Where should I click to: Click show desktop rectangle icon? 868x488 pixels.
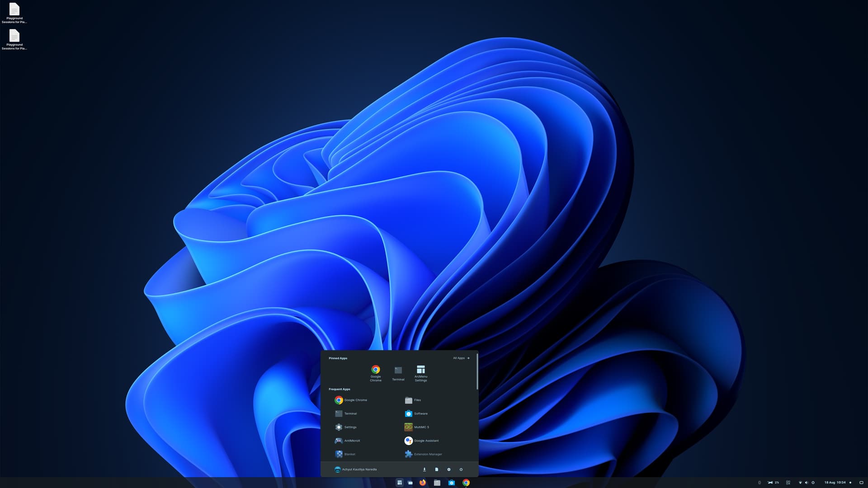(x=861, y=483)
